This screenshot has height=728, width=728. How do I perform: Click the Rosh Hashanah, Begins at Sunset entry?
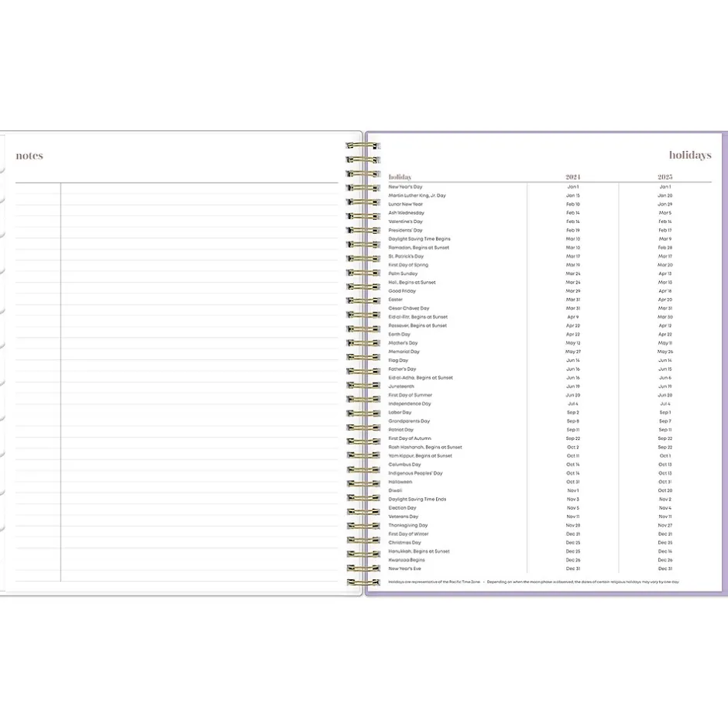425,447
